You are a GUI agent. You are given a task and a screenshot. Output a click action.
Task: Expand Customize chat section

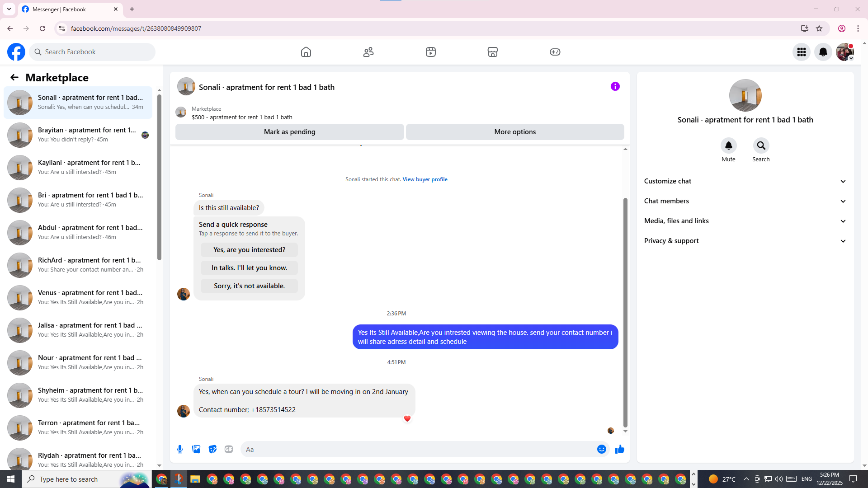click(x=745, y=181)
